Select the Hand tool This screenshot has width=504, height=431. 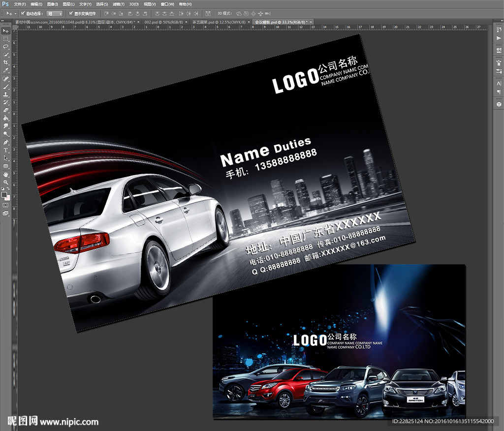point(6,174)
